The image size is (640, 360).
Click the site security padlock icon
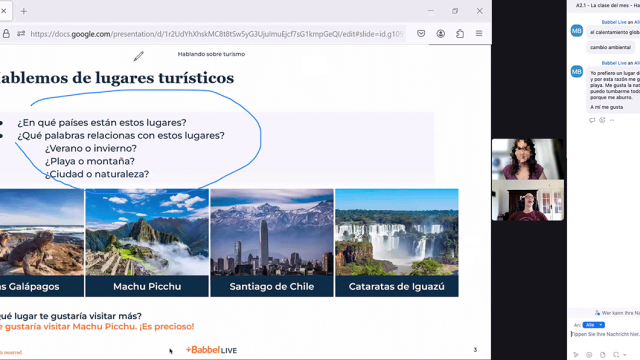pyautogui.click(x=6, y=34)
